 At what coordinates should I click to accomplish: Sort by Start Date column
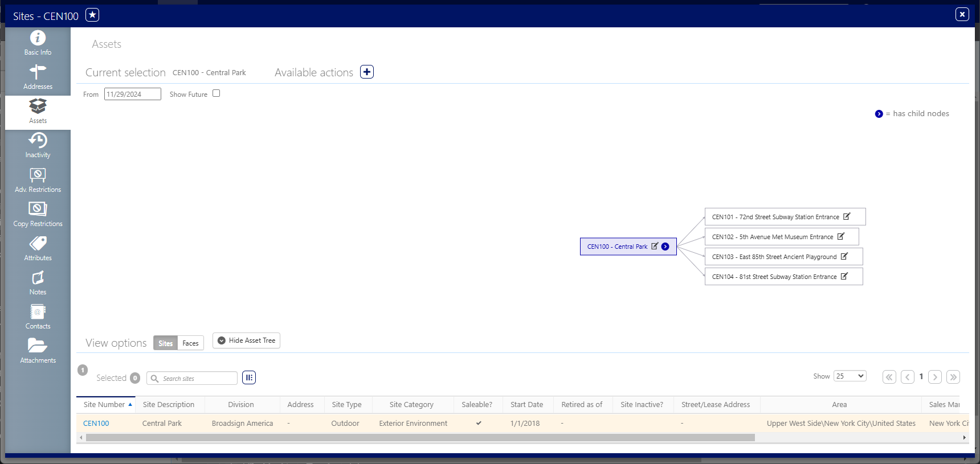(527, 405)
